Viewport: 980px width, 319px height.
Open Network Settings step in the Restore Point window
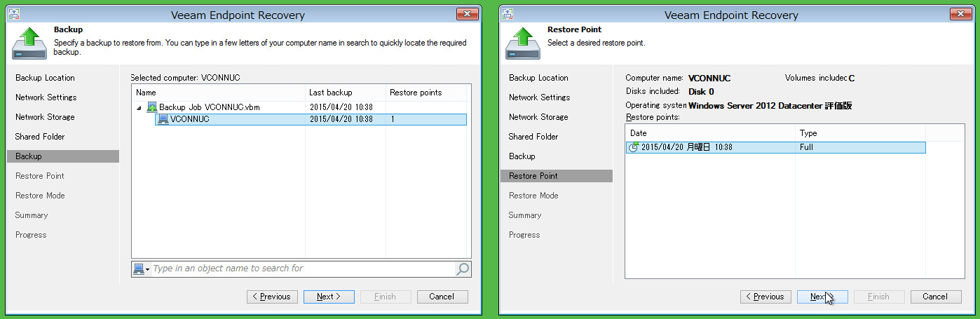click(540, 97)
